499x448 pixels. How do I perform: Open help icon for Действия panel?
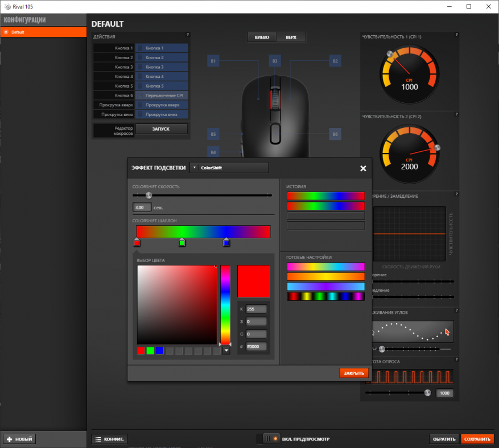click(x=188, y=34)
